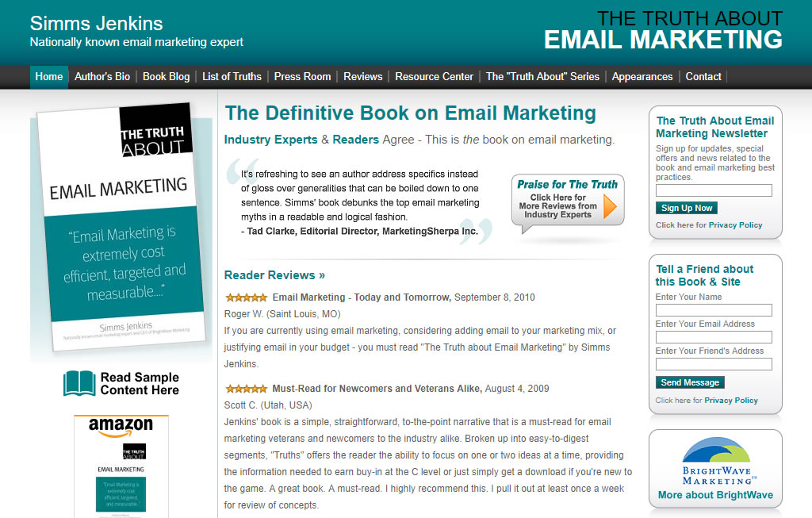The height and width of the screenshot is (518, 812).
Task: Visit the Book Blog menu item
Action: point(167,77)
